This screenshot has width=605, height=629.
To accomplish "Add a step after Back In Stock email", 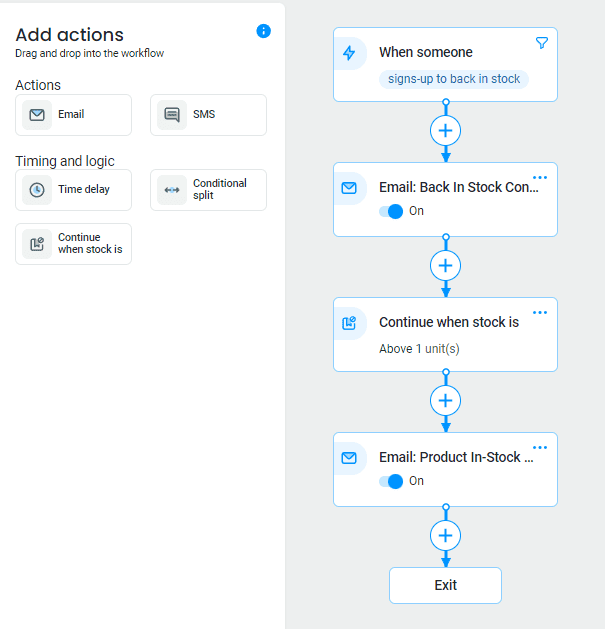I will (446, 266).
